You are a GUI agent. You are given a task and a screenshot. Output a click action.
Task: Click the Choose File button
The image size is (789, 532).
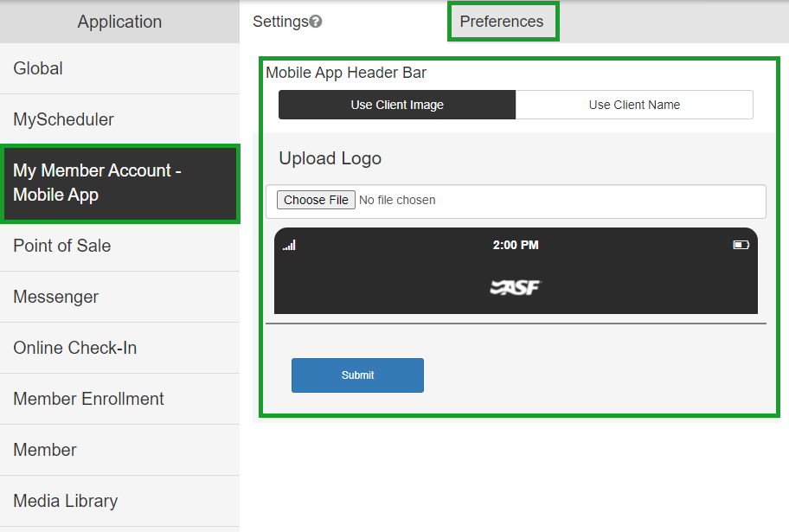click(x=316, y=200)
